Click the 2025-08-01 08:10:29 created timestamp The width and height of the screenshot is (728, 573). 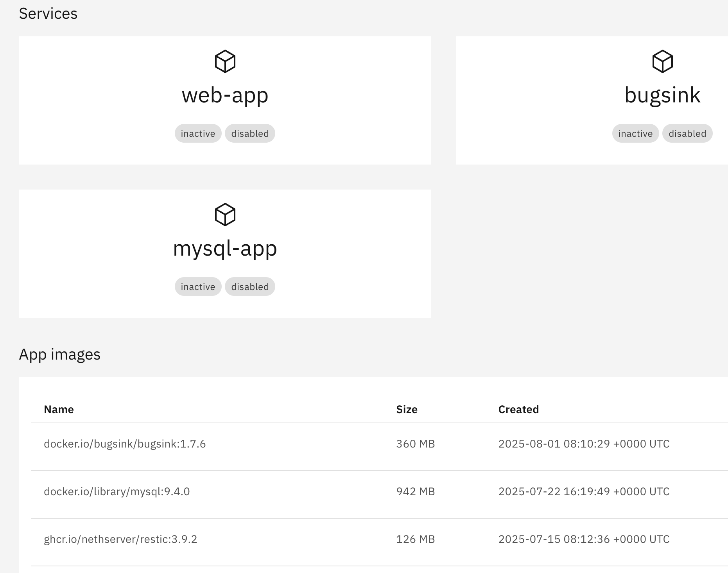[584, 444]
